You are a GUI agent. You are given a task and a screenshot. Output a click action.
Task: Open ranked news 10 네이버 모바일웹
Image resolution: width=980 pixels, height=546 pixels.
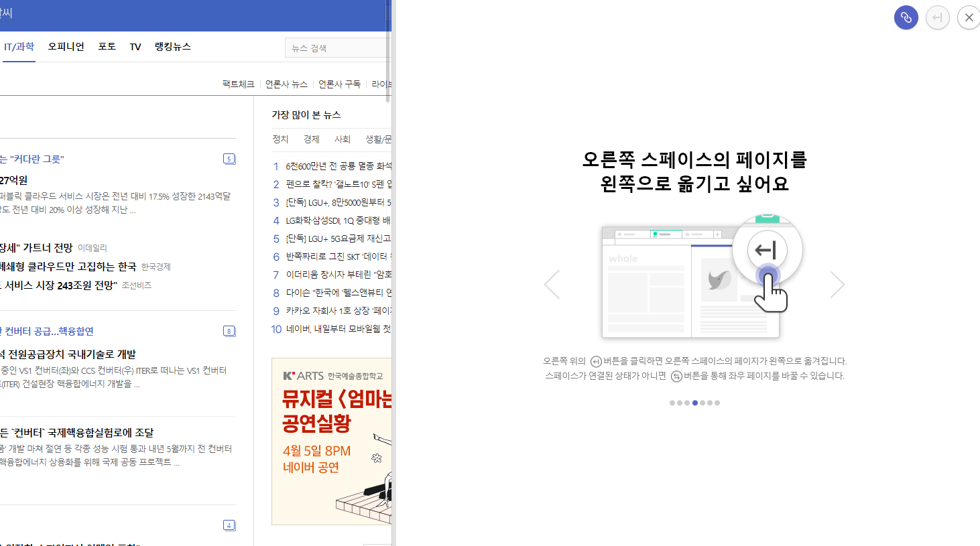(x=339, y=328)
